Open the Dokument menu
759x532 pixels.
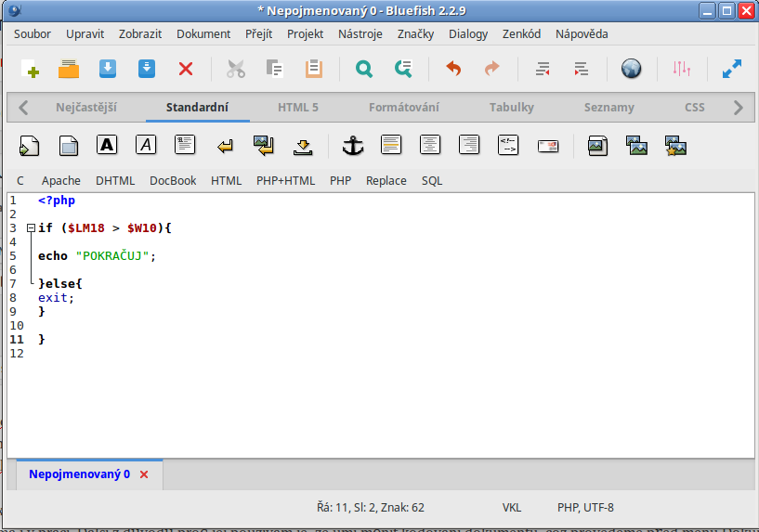click(203, 33)
